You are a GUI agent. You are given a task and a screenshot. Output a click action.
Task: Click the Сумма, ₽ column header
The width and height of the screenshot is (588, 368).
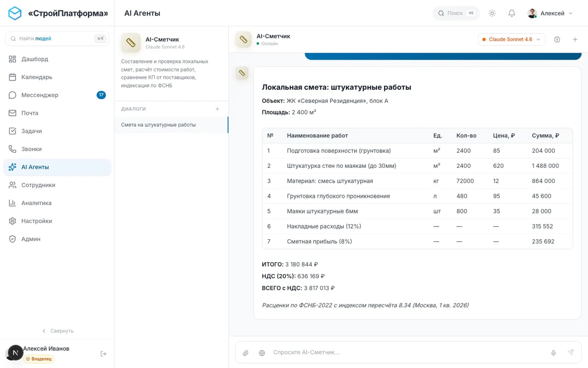coord(545,135)
